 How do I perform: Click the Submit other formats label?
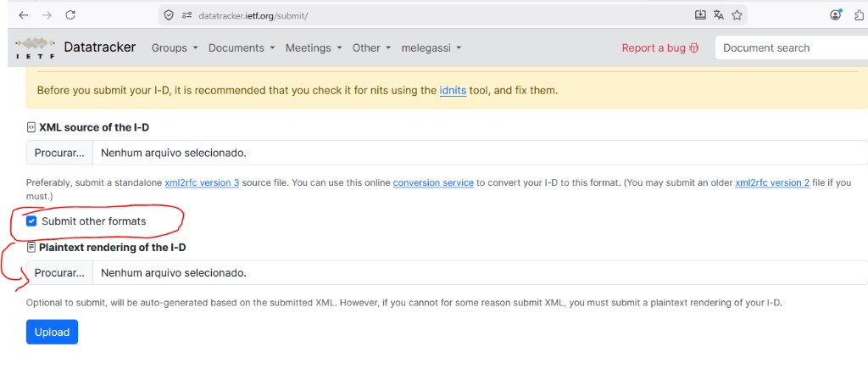pyautogui.click(x=93, y=221)
